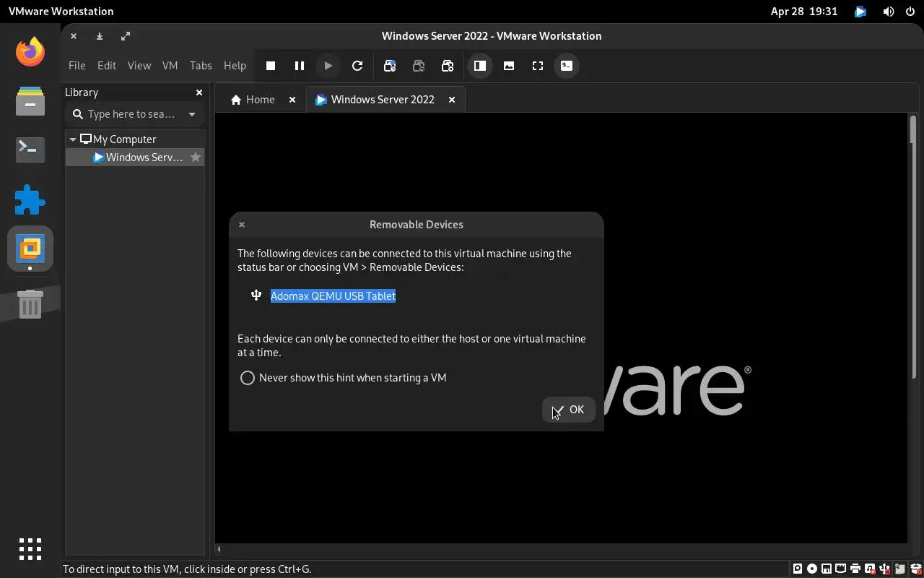Revert to the previous snapshot icon
The image size is (924, 578).
click(x=419, y=66)
